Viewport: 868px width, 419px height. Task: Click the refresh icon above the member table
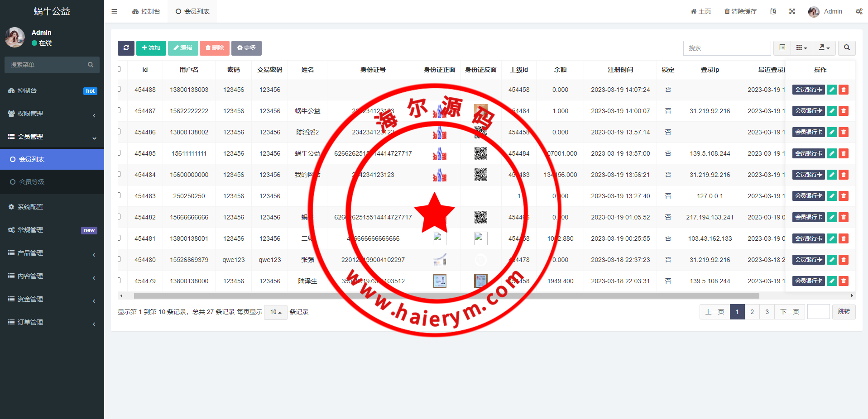point(126,48)
